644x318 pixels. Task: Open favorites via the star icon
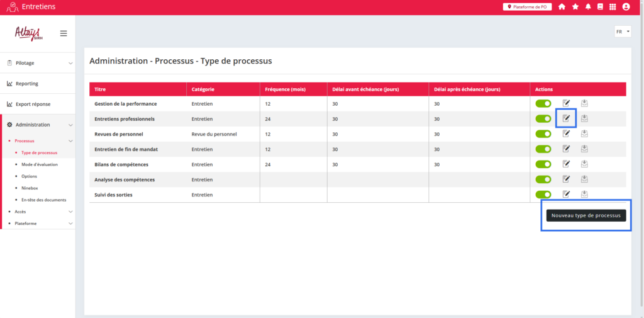[x=575, y=7]
